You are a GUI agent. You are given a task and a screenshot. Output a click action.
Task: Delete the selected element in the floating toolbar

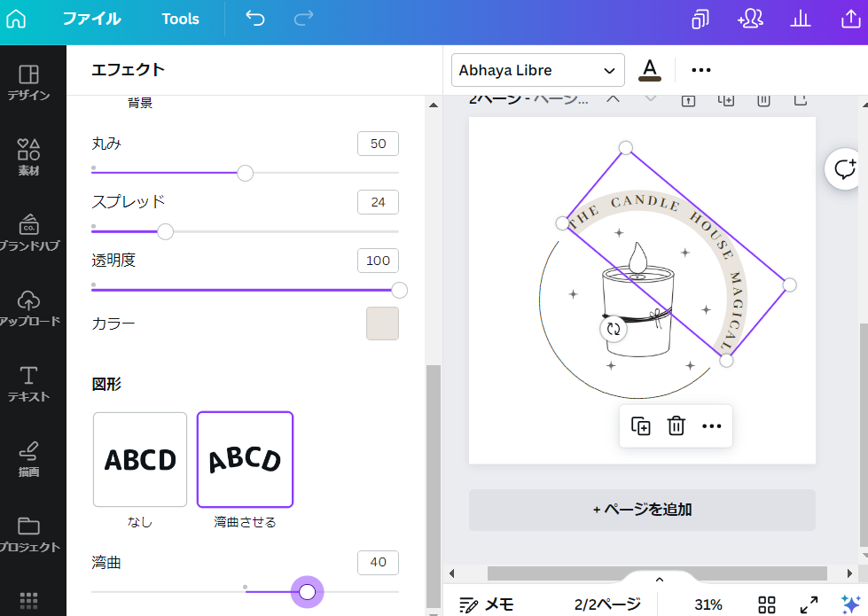coord(676,426)
